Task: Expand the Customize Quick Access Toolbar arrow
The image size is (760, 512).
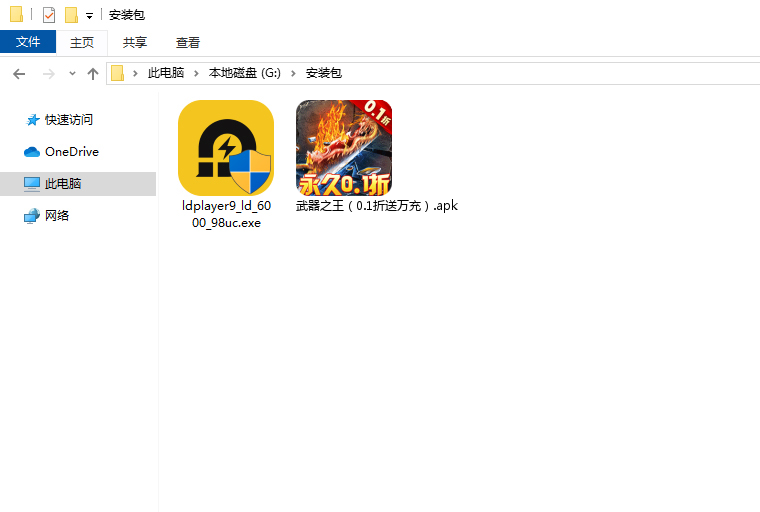Action: [x=89, y=16]
